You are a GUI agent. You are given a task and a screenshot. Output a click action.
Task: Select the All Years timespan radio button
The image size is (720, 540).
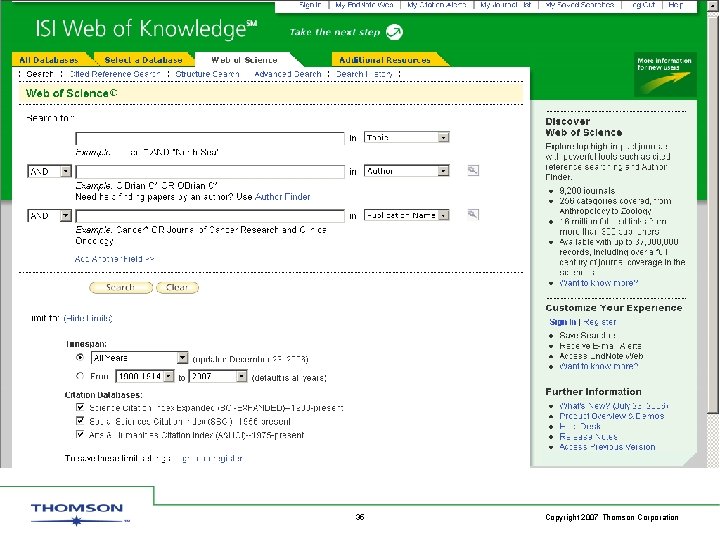pos(80,357)
